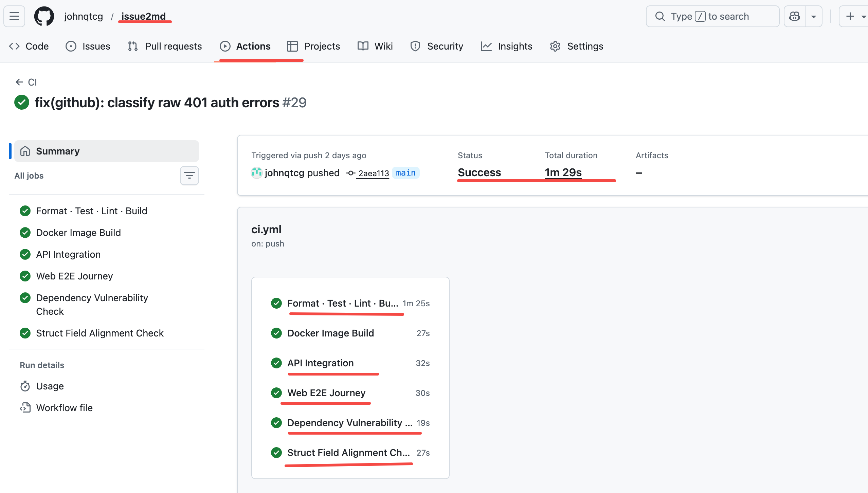Expand the create-new plus dropdown
This screenshot has width=868, height=493.
click(863, 16)
